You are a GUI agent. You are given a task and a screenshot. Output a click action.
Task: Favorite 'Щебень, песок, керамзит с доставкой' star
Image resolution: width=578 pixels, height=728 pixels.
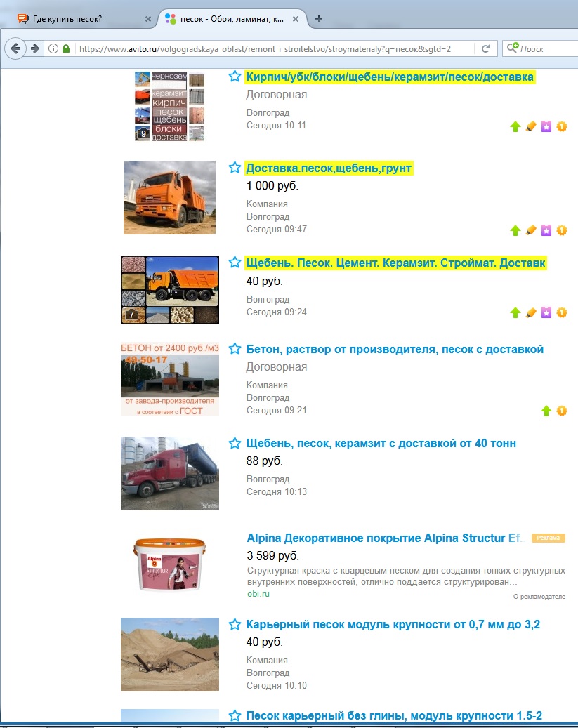(x=235, y=443)
